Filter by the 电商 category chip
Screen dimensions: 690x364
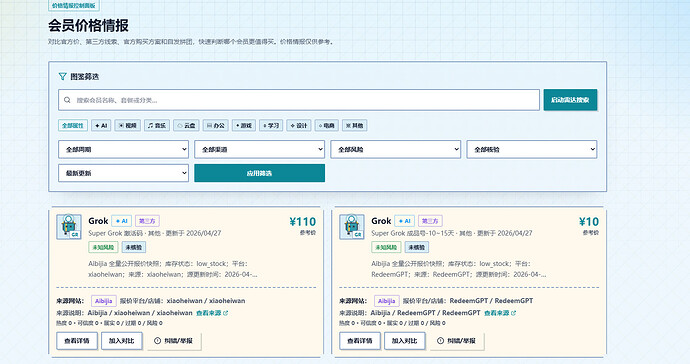[327, 125]
